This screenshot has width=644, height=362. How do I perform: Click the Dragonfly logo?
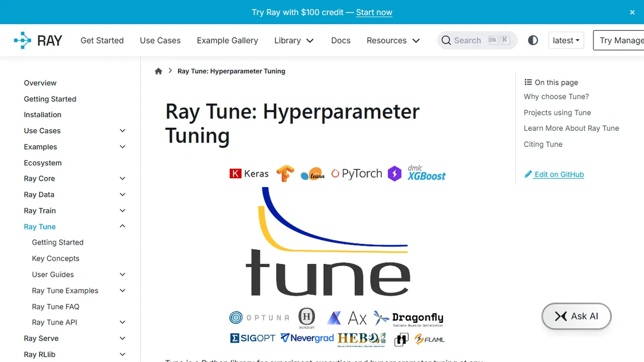click(409, 319)
